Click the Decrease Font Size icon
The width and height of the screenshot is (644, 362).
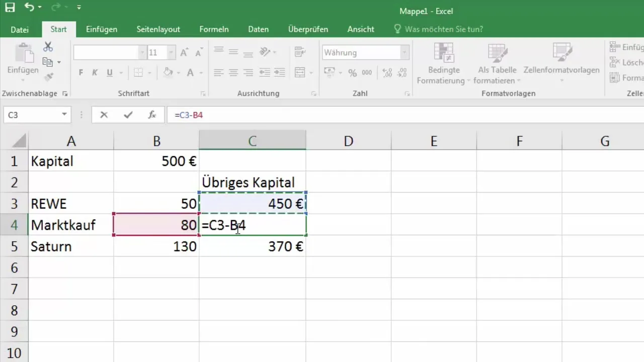click(x=199, y=53)
